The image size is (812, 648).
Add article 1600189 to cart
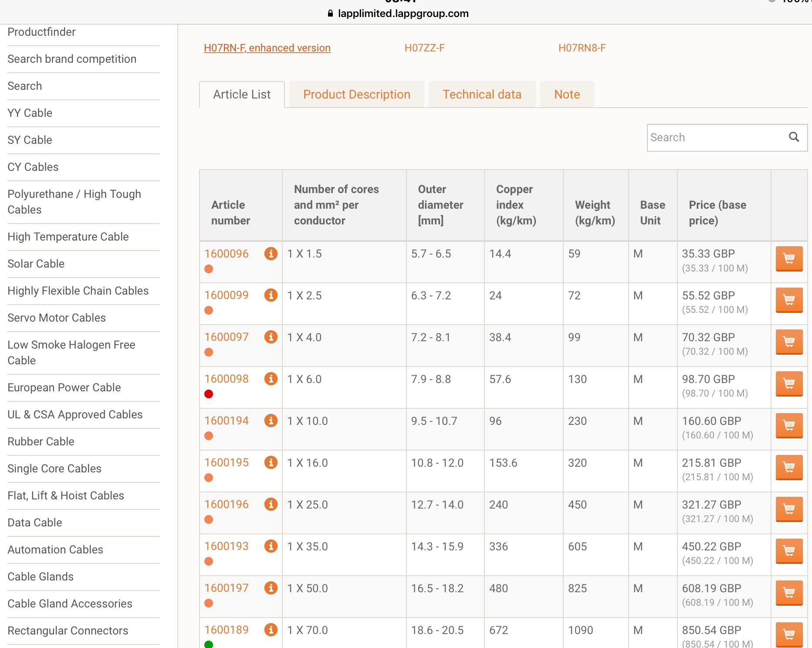tap(789, 634)
